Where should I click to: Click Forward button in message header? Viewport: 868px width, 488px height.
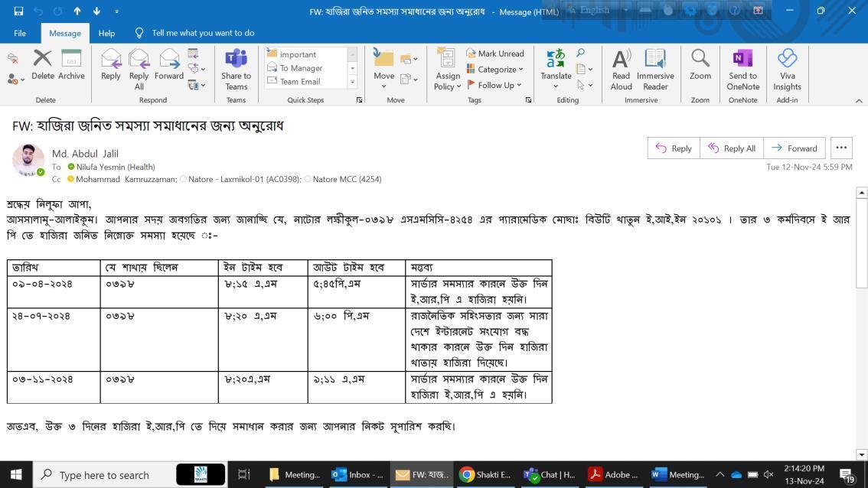(795, 148)
